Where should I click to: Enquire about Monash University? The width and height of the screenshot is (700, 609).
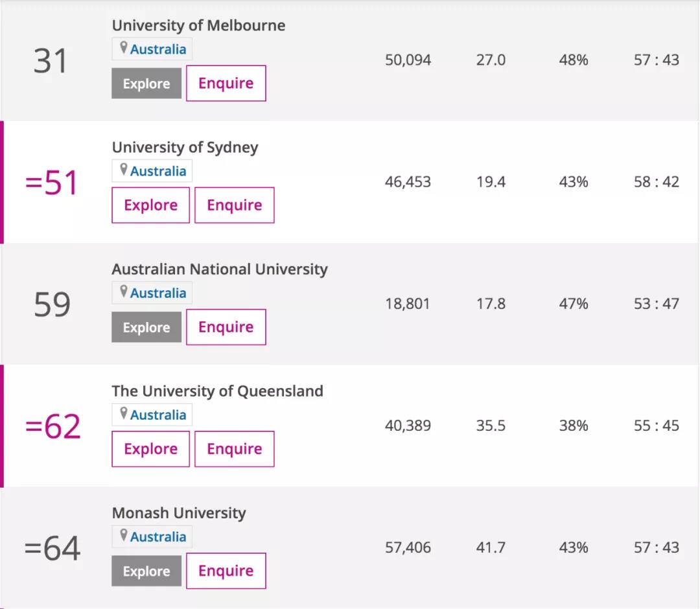tap(226, 571)
